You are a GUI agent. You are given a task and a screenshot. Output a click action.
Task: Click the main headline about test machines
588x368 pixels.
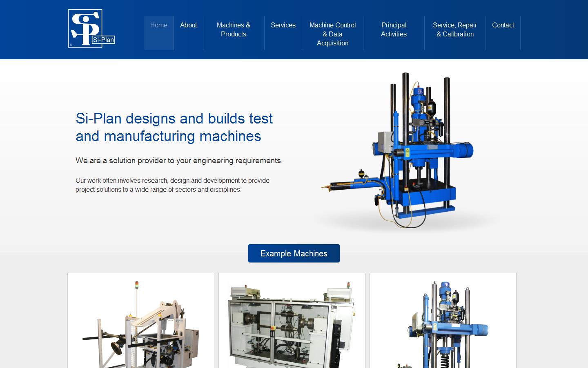pos(174,127)
